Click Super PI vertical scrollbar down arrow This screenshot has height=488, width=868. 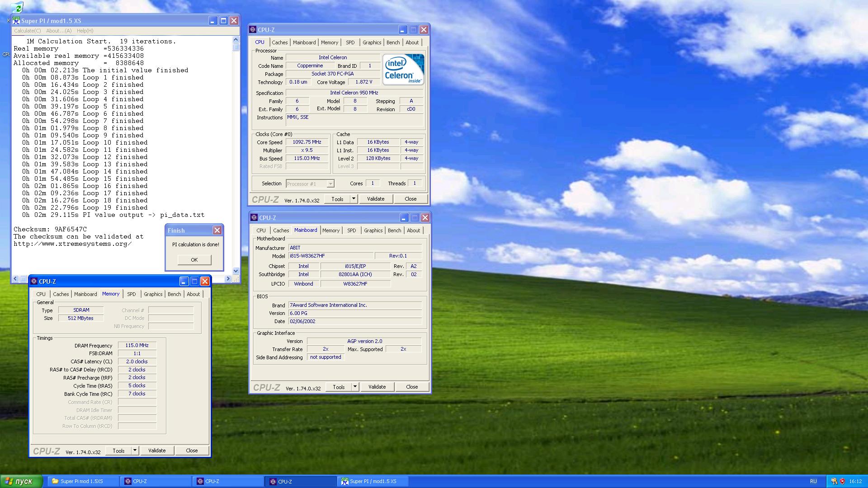pos(236,271)
